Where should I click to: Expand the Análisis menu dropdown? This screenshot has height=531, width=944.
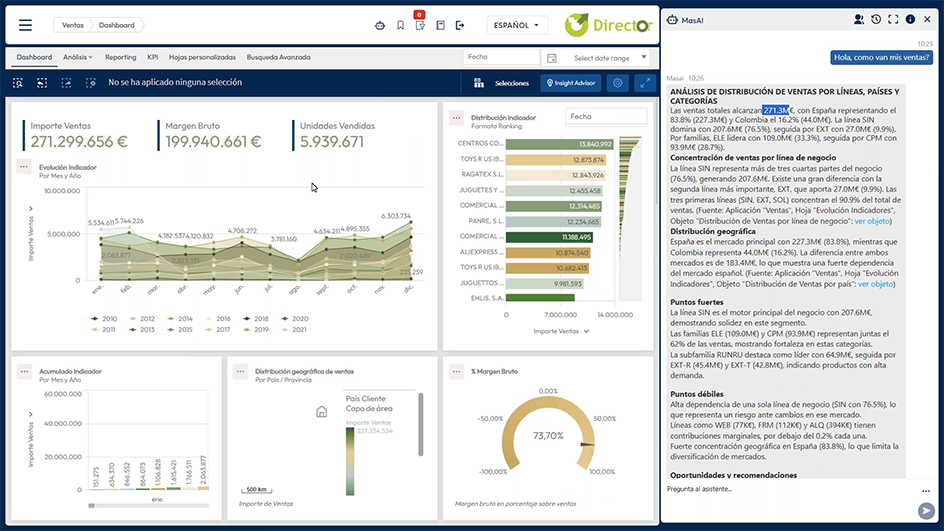tap(77, 58)
